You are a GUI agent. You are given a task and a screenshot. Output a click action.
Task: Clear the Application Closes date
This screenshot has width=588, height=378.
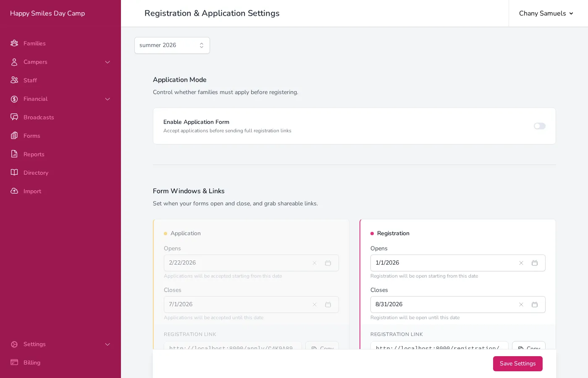click(x=315, y=304)
